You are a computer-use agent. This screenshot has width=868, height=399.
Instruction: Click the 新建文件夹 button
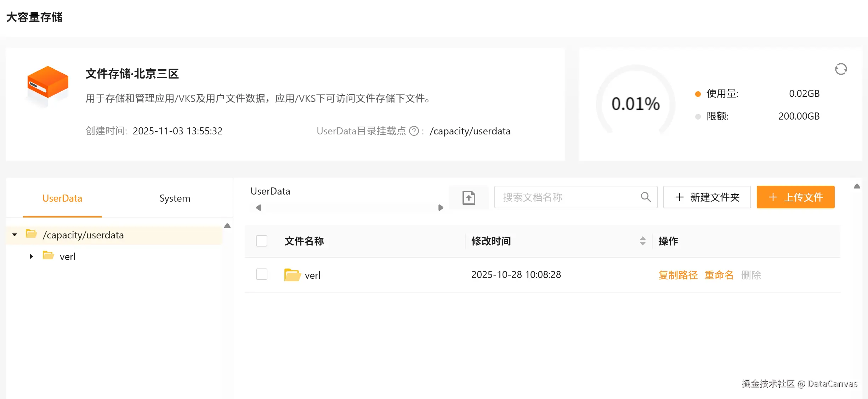(707, 197)
